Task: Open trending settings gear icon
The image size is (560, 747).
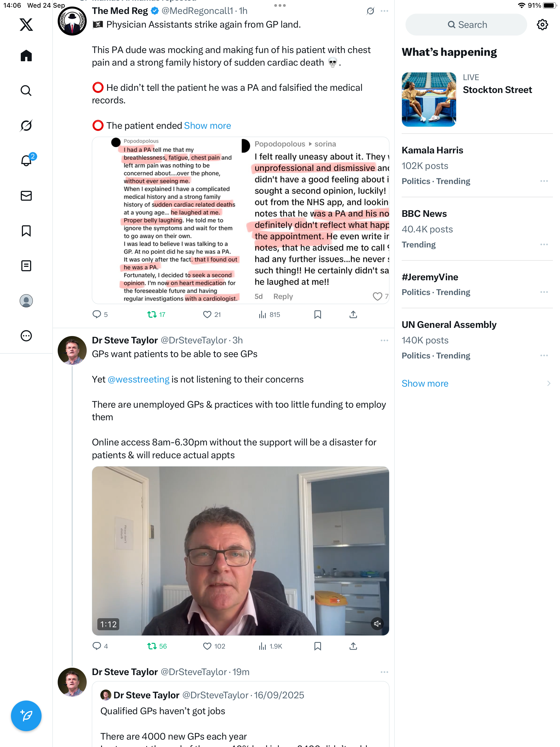Action: coord(542,25)
